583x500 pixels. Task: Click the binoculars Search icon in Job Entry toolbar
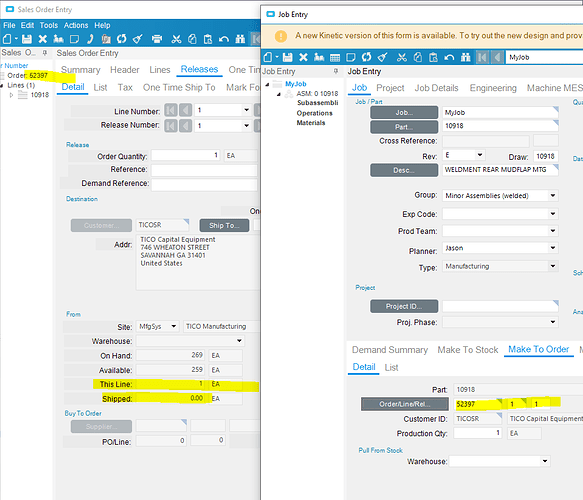pyautogui.click(x=466, y=57)
